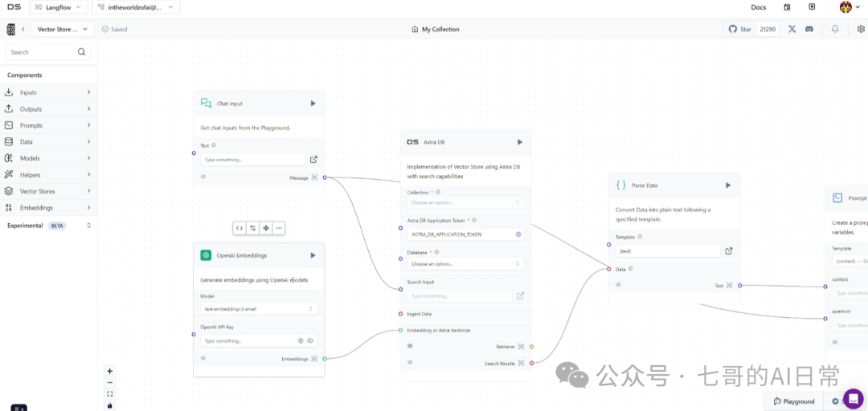The height and width of the screenshot is (411, 868).
Task: Open expand icon beside Parse Data Template field
Action: 728,250
